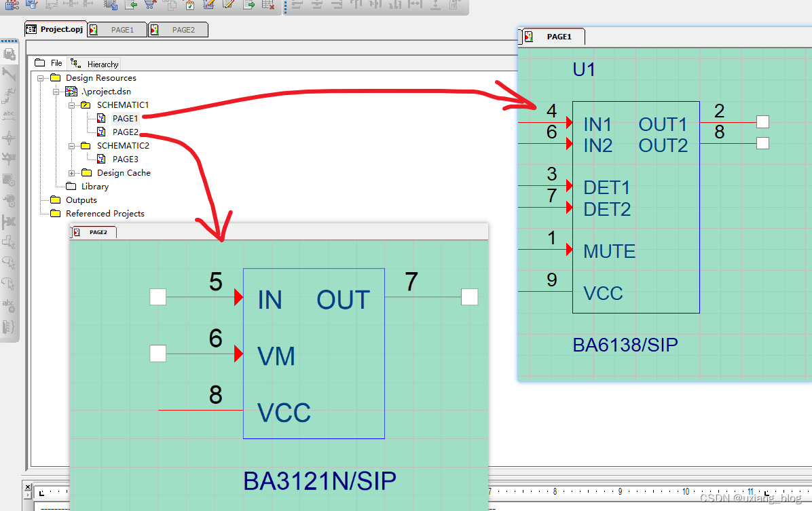Click the OUT1 pin name on U1
The width and height of the screenshot is (812, 511).
click(663, 125)
